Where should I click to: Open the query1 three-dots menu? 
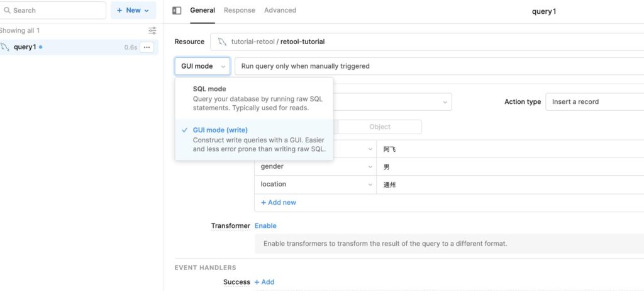point(147,47)
